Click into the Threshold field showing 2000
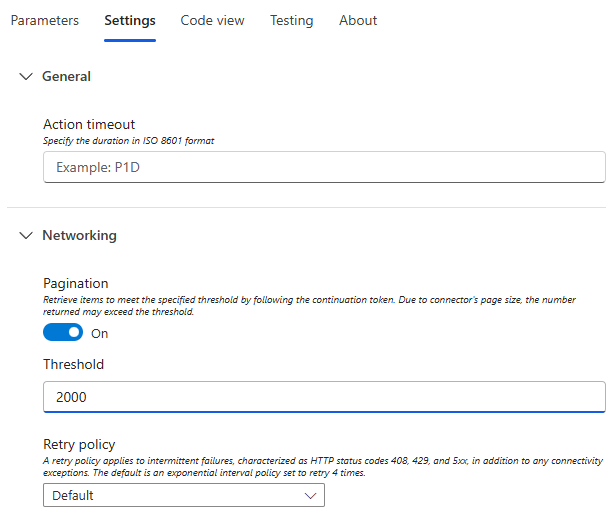 (x=324, y=397)
